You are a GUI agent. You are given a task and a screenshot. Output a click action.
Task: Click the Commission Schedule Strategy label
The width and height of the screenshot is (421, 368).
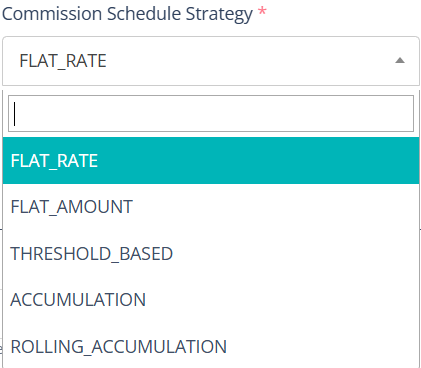click(x=127, y=14)
